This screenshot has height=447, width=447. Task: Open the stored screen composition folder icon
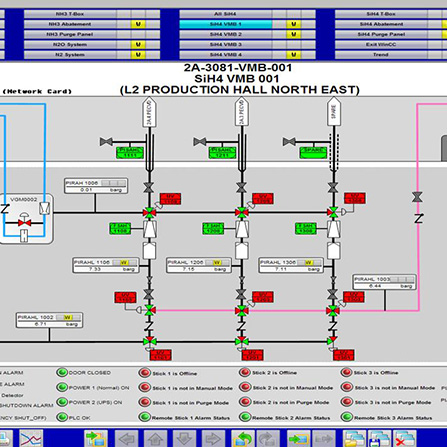tap(354, 438)
